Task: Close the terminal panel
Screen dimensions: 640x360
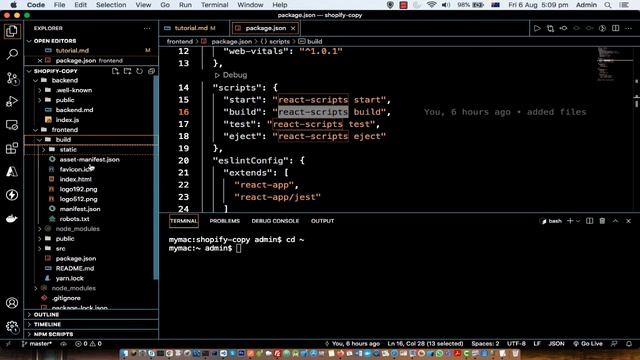Action: pyautogui.click(x=629, y=221)
